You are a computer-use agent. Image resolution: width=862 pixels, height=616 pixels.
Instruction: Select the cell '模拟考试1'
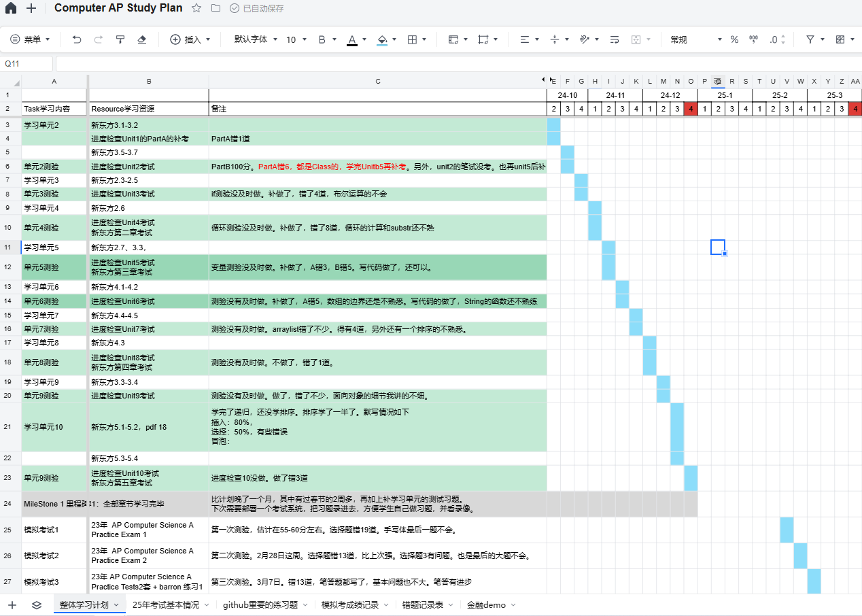(54, 530)
